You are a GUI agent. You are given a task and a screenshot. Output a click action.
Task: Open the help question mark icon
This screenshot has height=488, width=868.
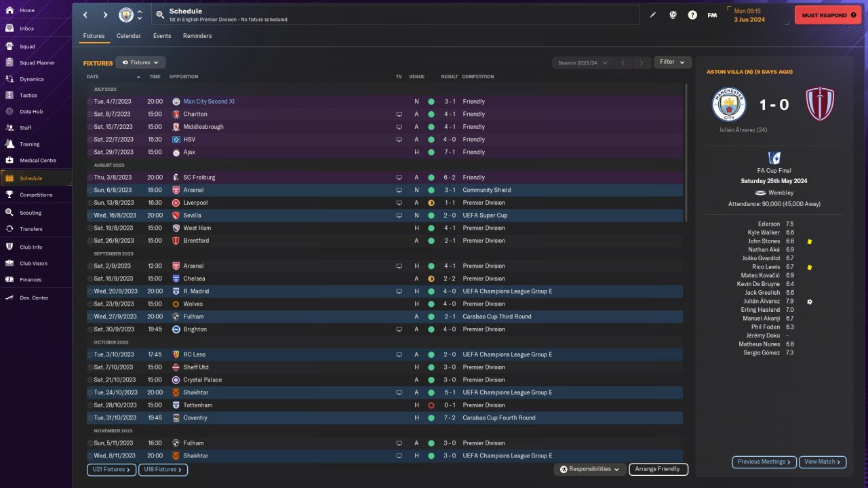[692, 15]
